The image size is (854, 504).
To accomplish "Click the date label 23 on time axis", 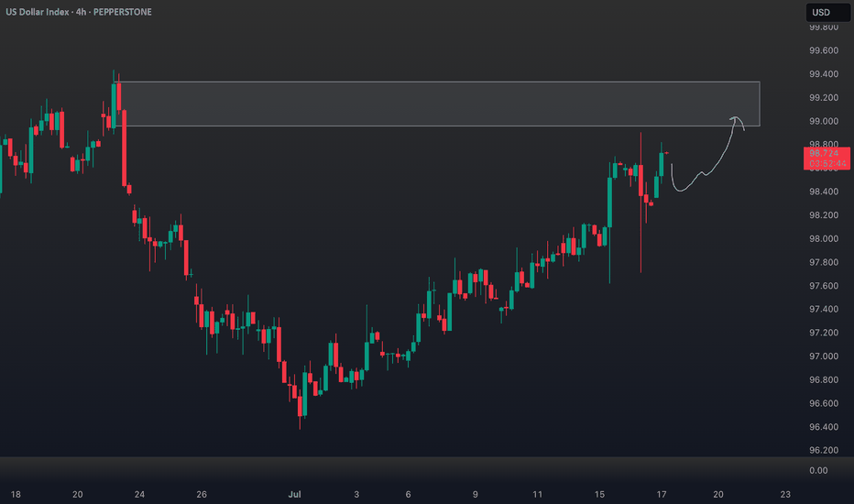I will tap(785, 494).
